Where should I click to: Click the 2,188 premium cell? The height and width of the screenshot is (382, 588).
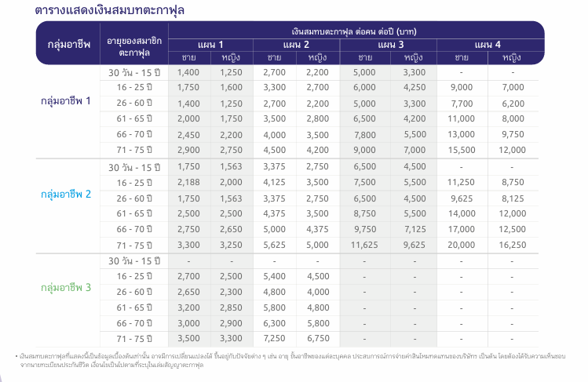point(189,182)
